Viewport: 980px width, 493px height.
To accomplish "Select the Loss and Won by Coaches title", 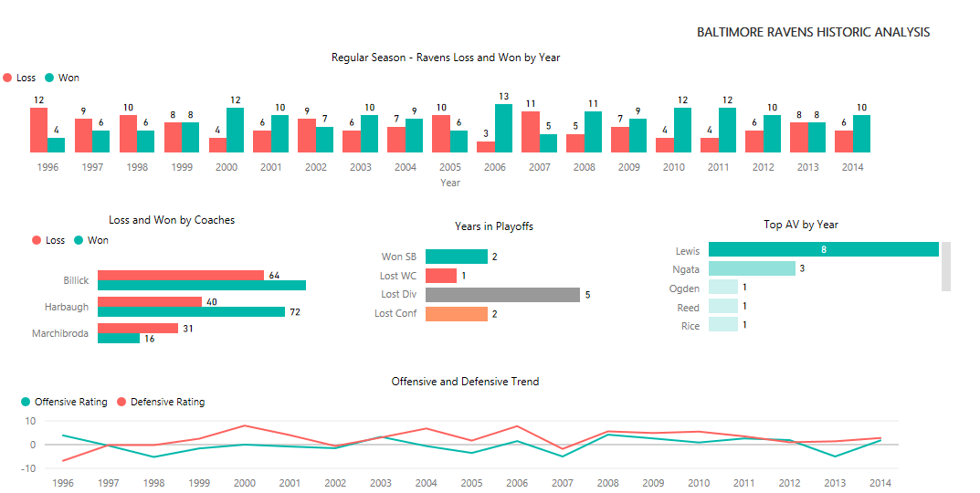I will pos(172,220).
